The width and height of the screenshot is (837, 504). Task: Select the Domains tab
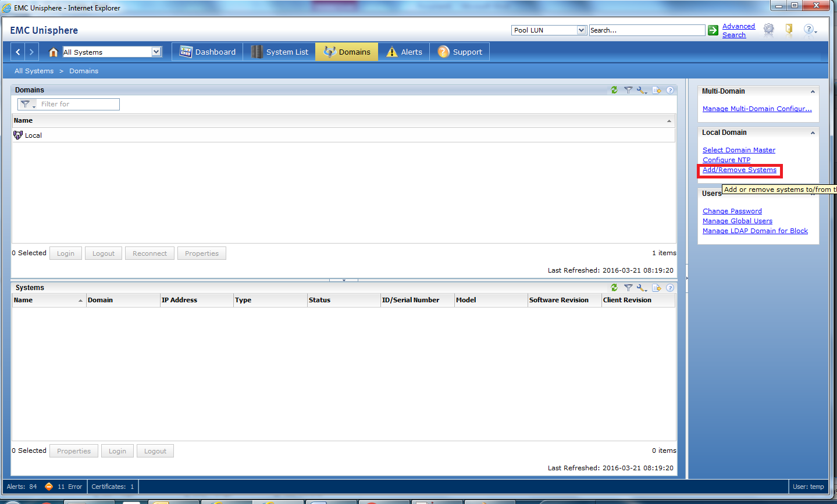coord(347,52)
